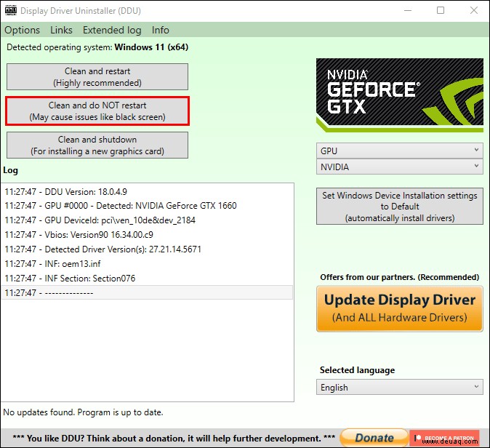Click the 'No updates found' status text
The width and height of the screenshot is (490, 448).
[83, 412]
